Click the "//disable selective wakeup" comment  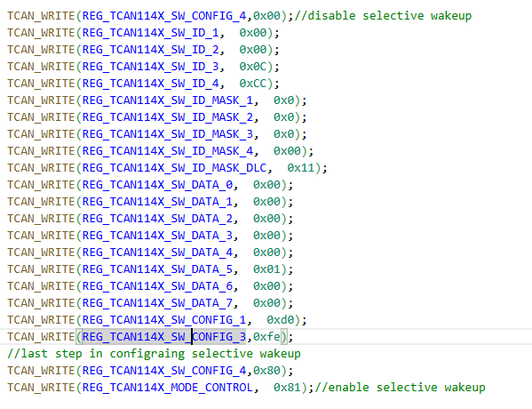tap(383, 16)
